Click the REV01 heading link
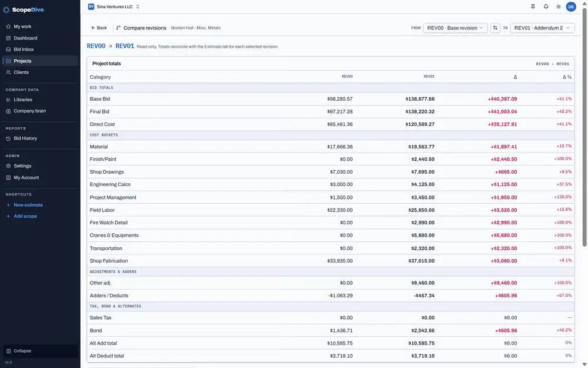Screen dimensions: 588x368 125,46
